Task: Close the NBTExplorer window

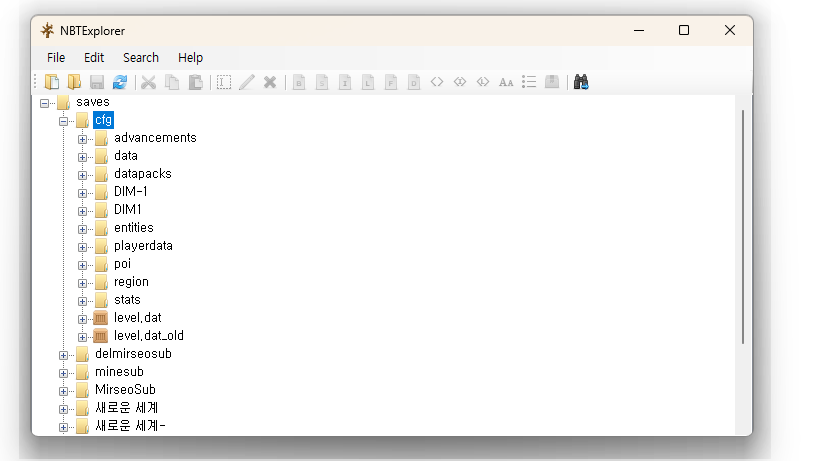Action: coord(730,31)
